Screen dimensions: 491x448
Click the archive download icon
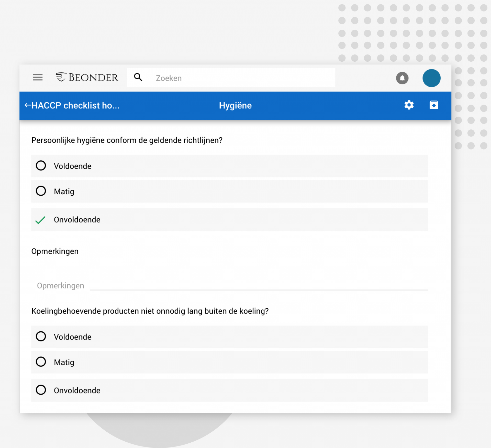coord(433,105)
